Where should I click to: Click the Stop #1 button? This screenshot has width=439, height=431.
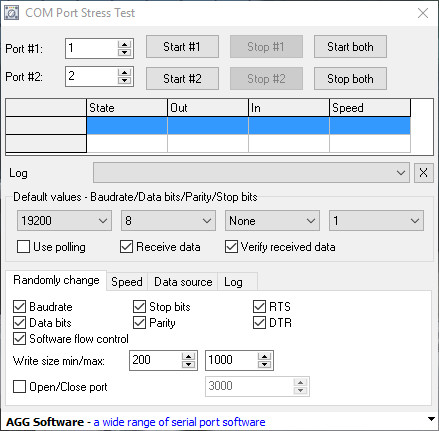pyautogui.click(x=266, y=47)
